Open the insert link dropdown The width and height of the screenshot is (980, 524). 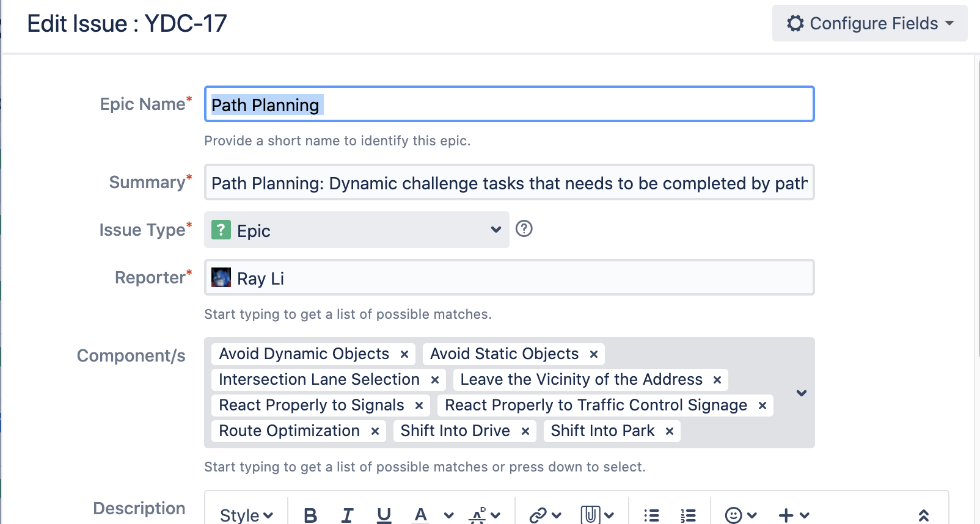click(545, 515)
